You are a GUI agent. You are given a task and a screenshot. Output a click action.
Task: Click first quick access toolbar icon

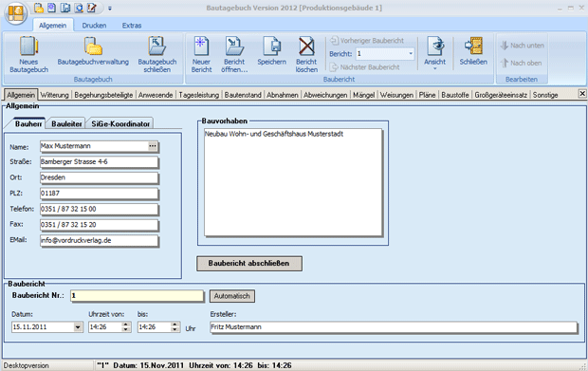(x=38, y=8)
